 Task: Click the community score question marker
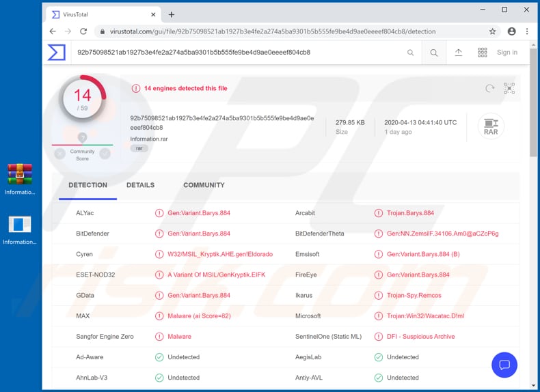tap(82, 138)
